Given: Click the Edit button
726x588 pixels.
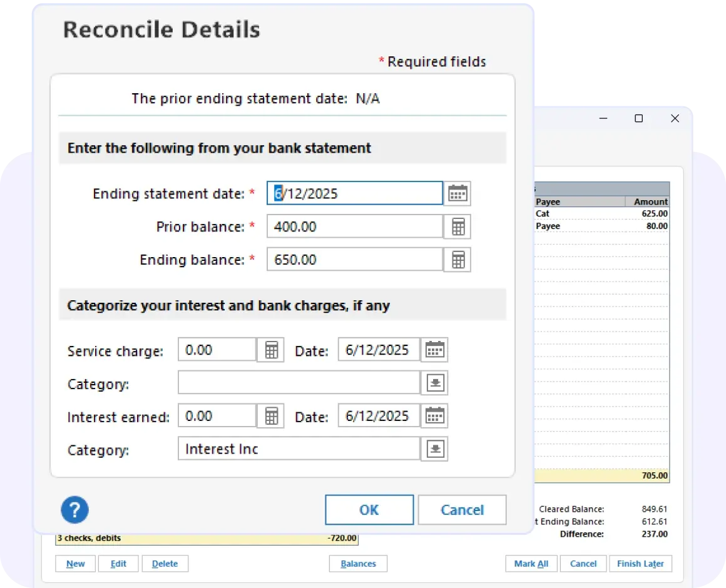Looking at the screenshot, I should tap(118, 563).
